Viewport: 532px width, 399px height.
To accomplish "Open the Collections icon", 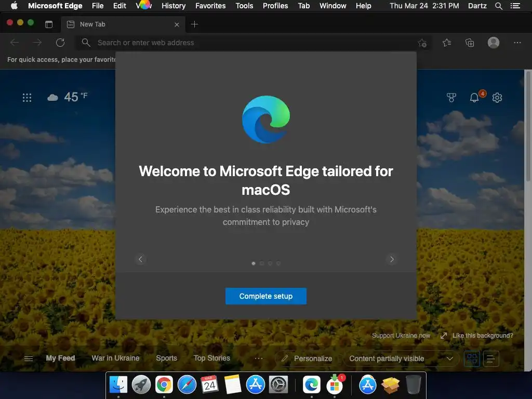I will (470, 43).
